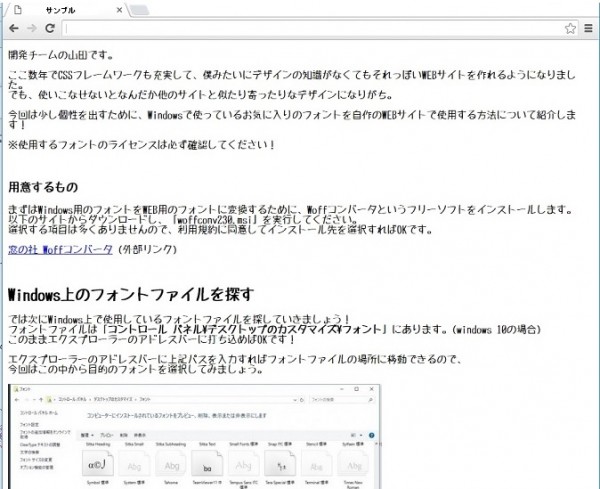The image size is (600, 489).
Task: Focus the browser address bar
Action: [314, 28]
